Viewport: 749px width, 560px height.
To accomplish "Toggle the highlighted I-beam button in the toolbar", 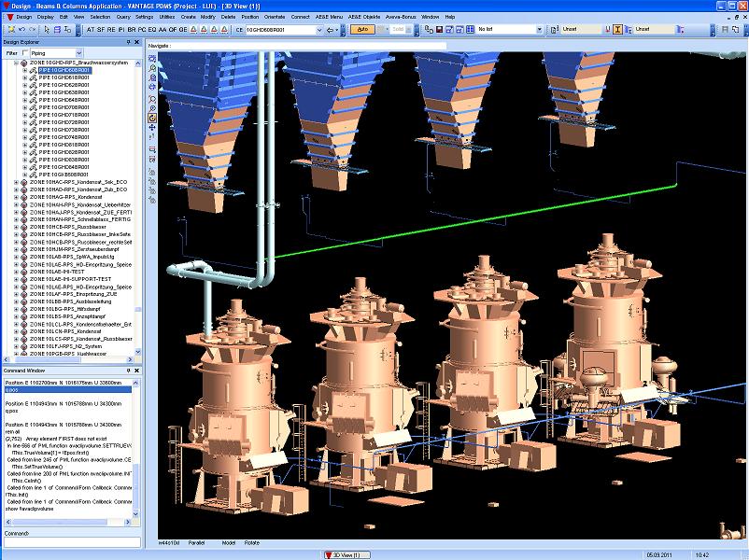I will click(618, 29).
